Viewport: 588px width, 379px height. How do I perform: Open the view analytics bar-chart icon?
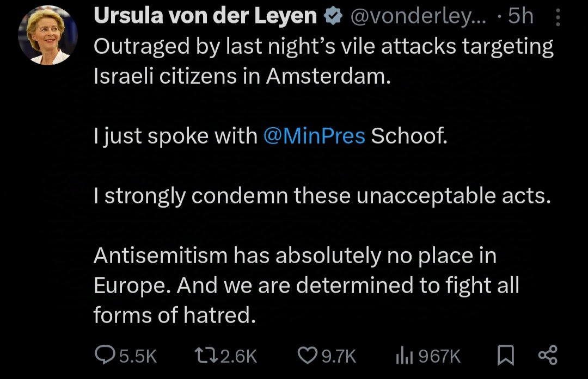coord(402,356)
